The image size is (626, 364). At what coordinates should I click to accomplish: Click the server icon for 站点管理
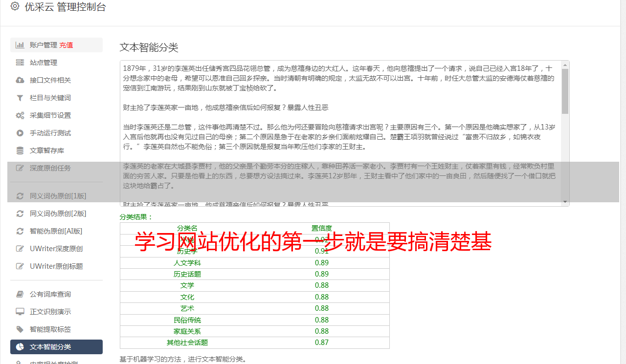coord(20,63)
